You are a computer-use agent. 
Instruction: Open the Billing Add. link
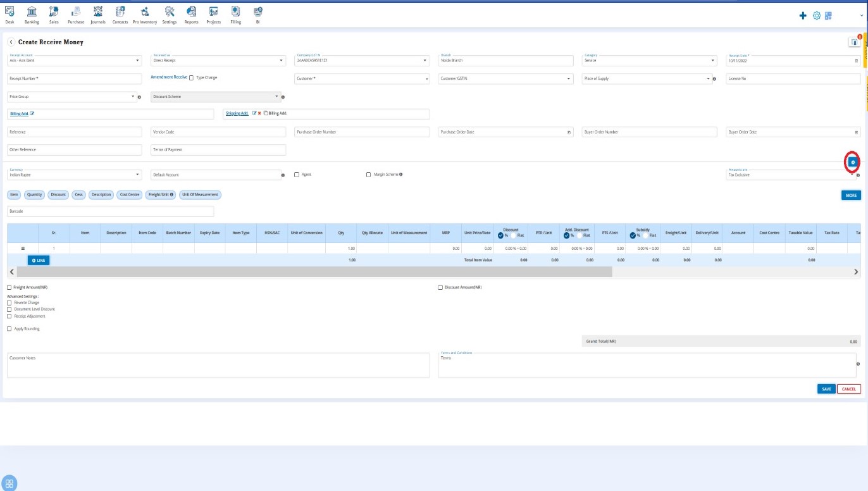tap(19, 113)
